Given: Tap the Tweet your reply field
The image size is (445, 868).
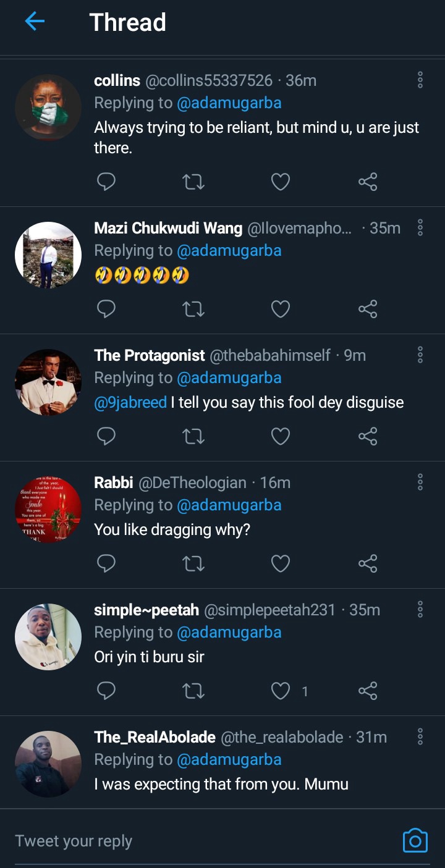Looking at the screenshot, I should click(185, 841).
